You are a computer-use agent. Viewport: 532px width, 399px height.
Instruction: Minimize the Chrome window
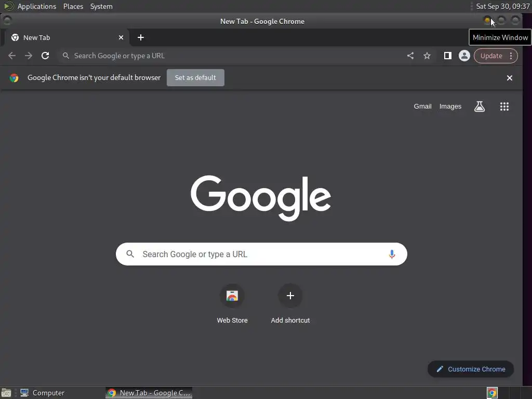pyautogui.click(x=487, y=21)
